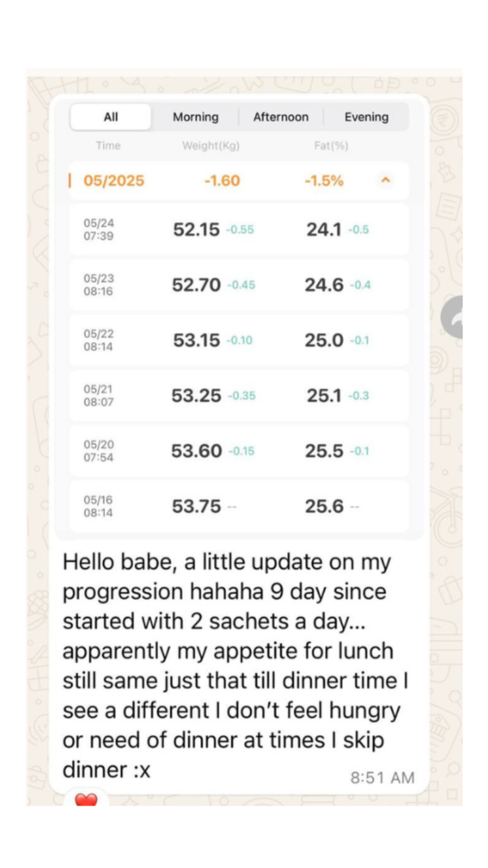
Task: Open the 05/23 08:16 weight entry
Action: click(x=239, y=285)
